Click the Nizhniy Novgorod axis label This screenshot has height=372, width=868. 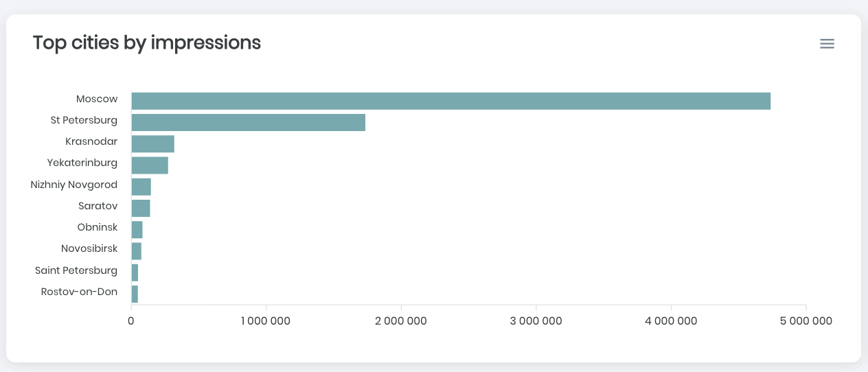pos(74,185)
